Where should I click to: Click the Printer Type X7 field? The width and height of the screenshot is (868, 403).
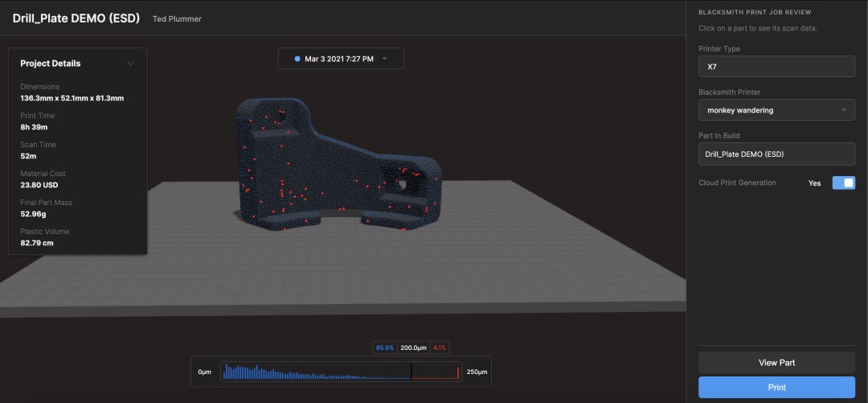[776, 67]
